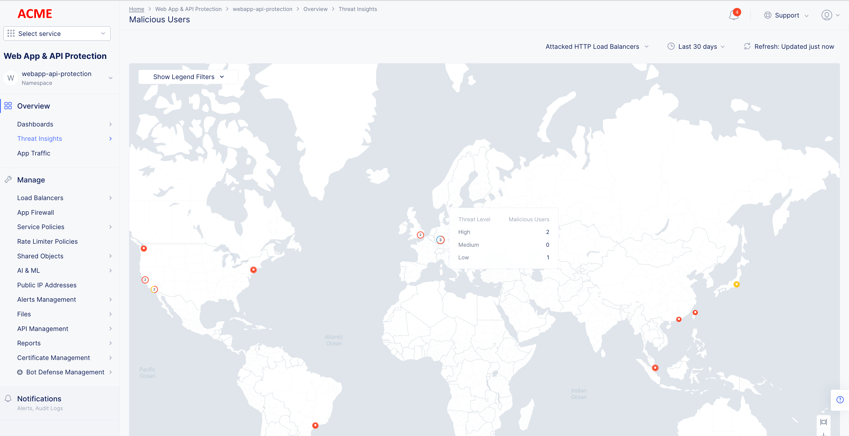Select the red marker on Singapore

click(x=655, y=368)
